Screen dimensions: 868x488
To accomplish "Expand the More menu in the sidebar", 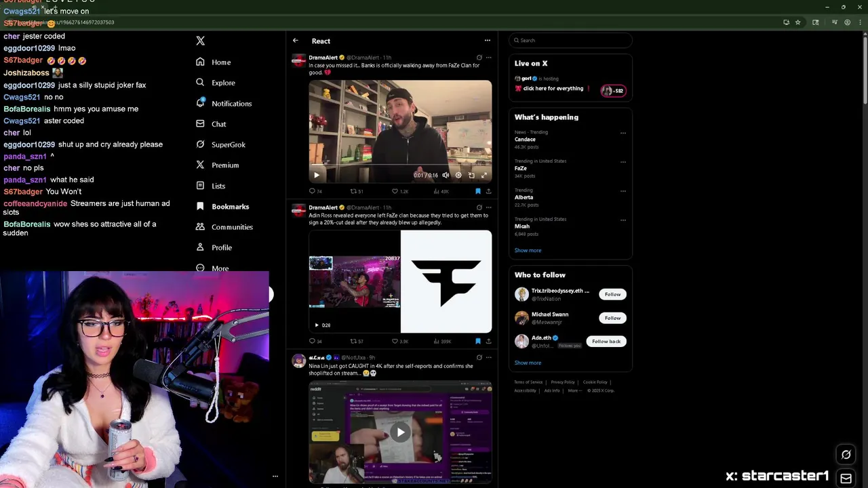I will click(212, 268).
